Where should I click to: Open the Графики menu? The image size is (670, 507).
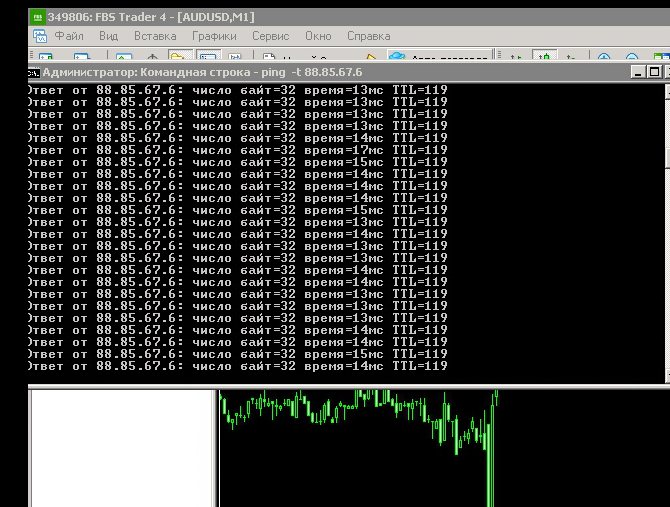pyautogui.click(x=214, y=36)
